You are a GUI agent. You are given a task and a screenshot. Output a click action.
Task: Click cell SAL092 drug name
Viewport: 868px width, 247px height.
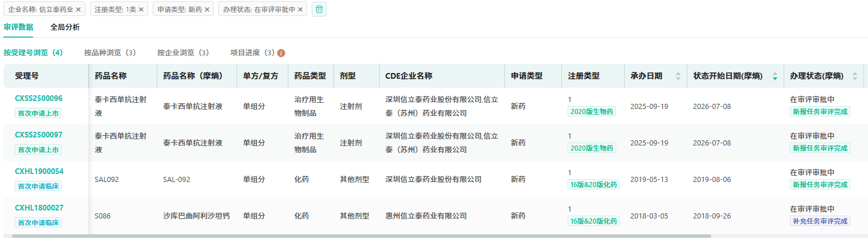(x=107, y=179)
